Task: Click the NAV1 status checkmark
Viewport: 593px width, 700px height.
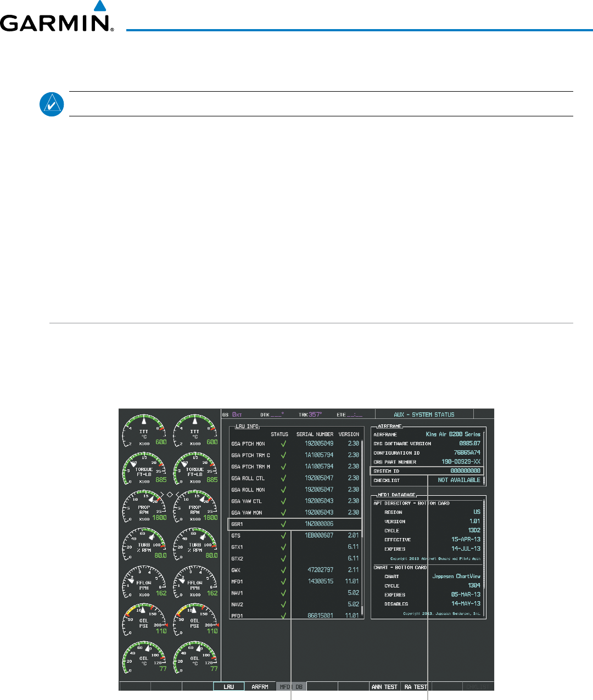Action: point(283,593)
